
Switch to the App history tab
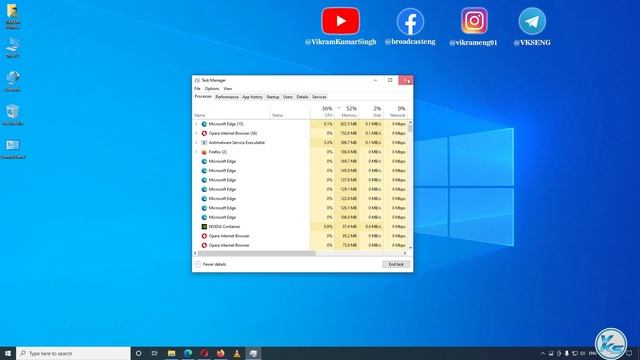[x=252, y=97]
